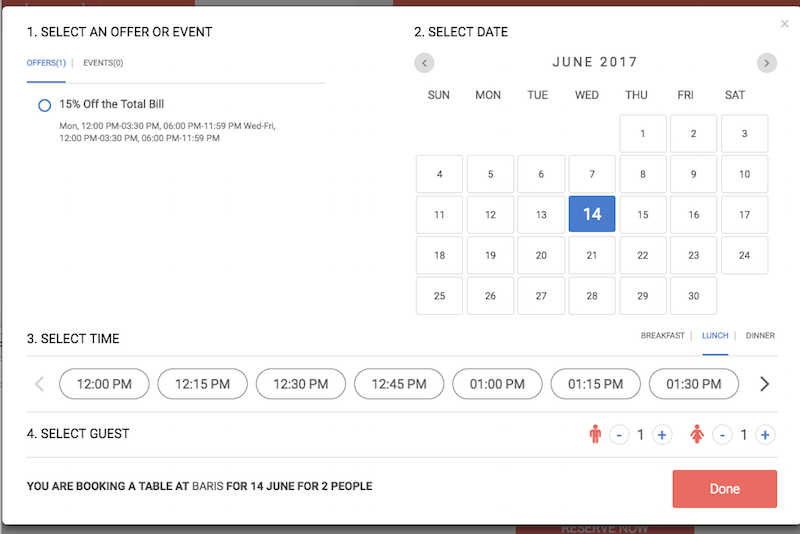Open the Dinner time tab

coord(760,336)
